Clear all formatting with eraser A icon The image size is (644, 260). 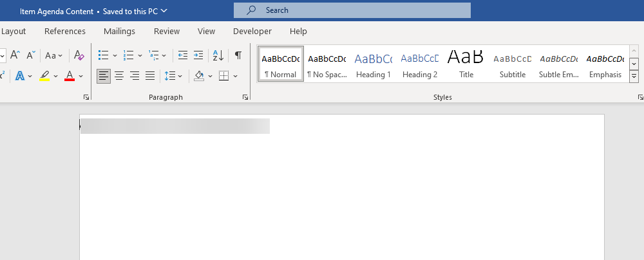(79, 55)
